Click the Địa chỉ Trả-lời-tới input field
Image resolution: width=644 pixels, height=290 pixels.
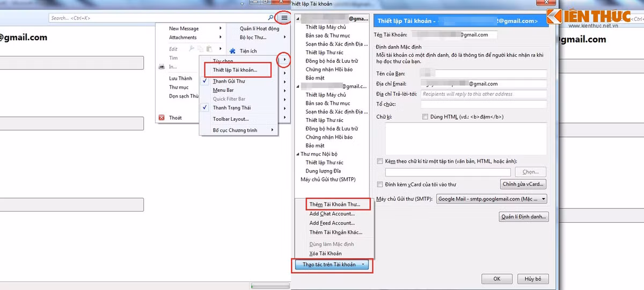[x=484, y=94]
